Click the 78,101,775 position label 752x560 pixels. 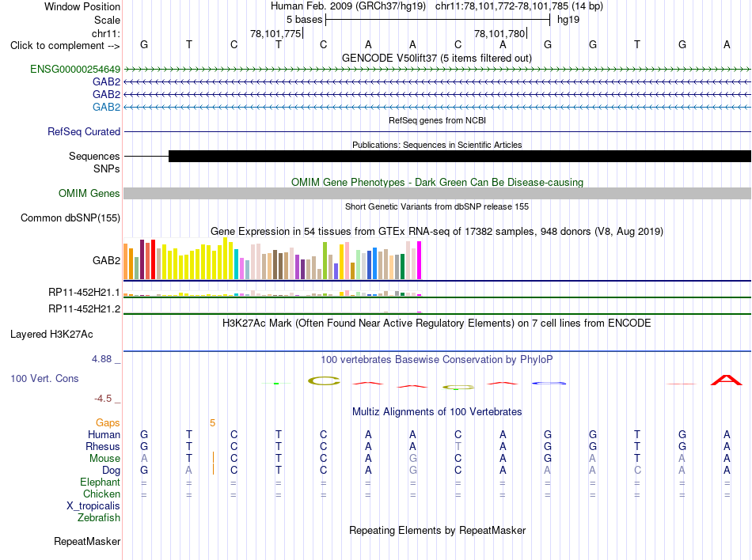pyautogui.click(x=275, y=33)
